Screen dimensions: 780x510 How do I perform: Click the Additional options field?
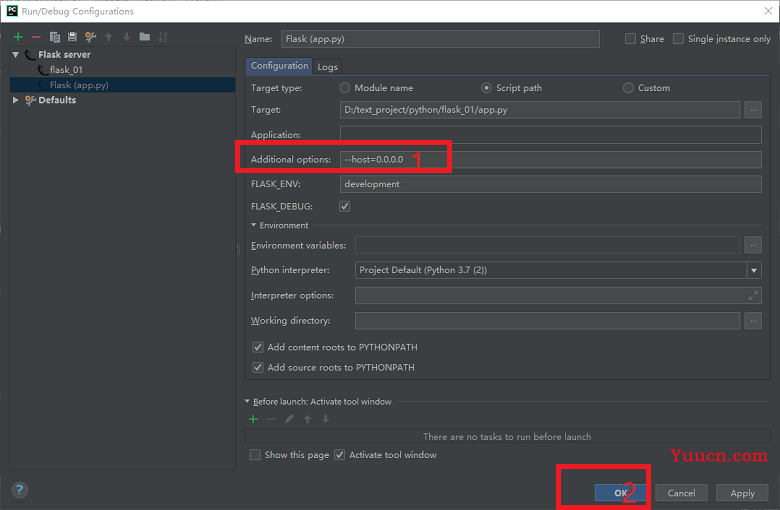pos(551,160)
